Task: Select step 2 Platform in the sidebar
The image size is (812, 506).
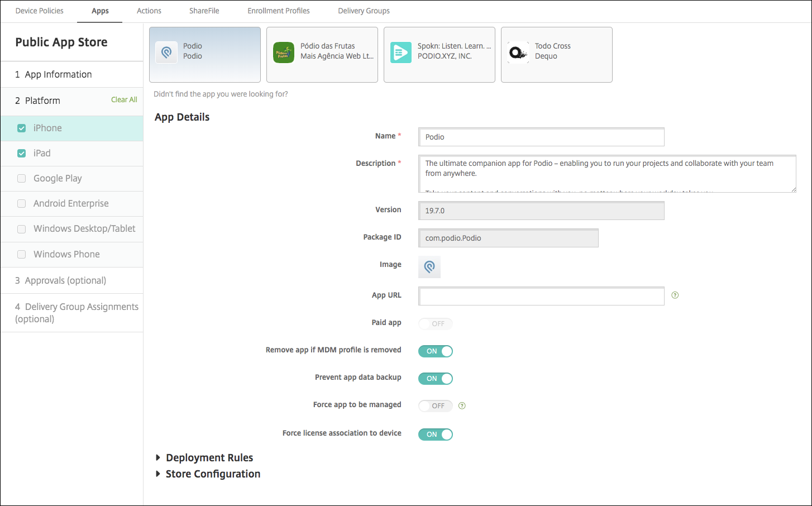Action: [x=37, y=101]
